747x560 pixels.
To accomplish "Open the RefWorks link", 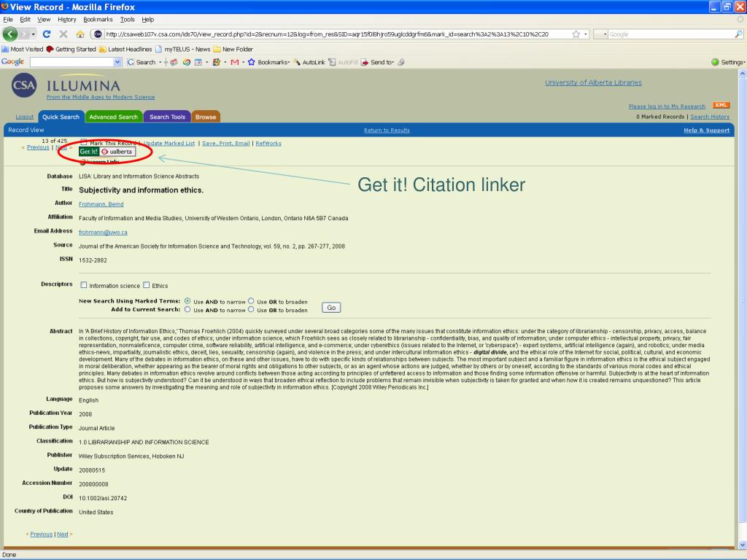I will tap(268, 144).
